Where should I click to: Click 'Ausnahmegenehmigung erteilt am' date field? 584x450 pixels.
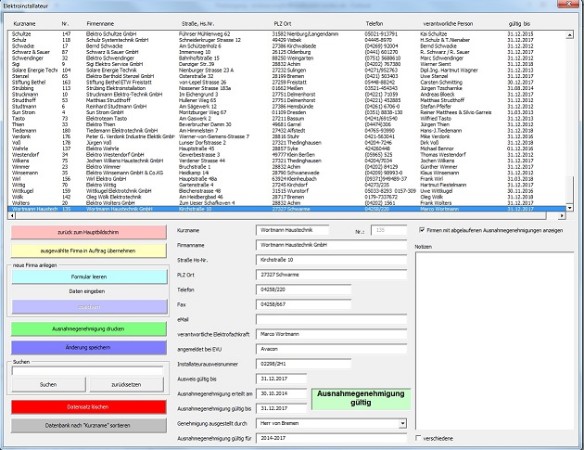pos(282,394)
